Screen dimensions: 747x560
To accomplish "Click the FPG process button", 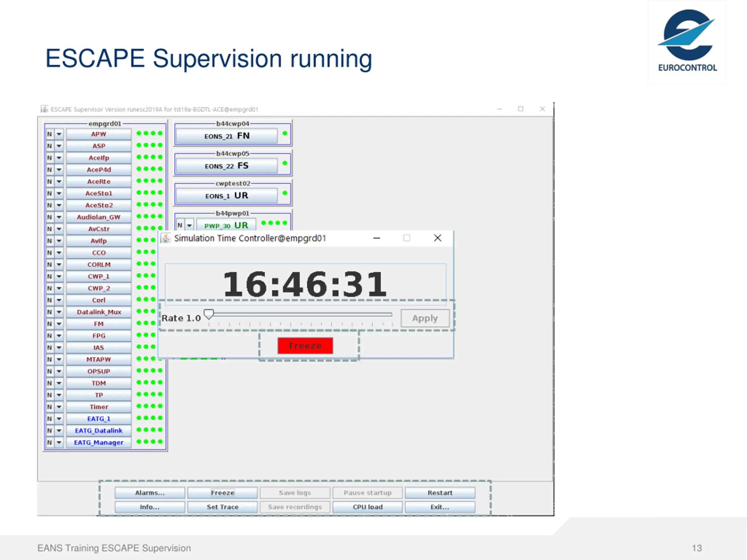I will pos(99,335).
